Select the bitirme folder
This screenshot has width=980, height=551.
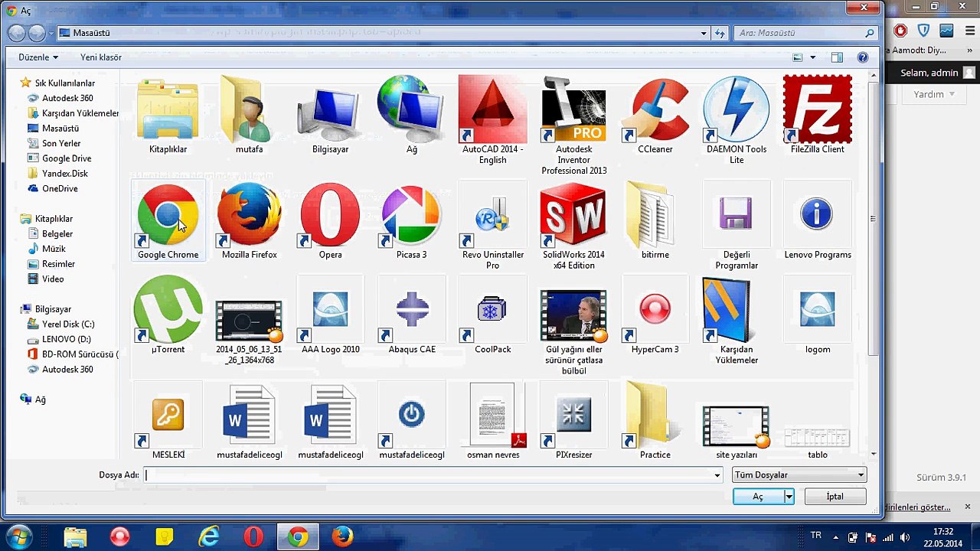click(x=655, y=221)
